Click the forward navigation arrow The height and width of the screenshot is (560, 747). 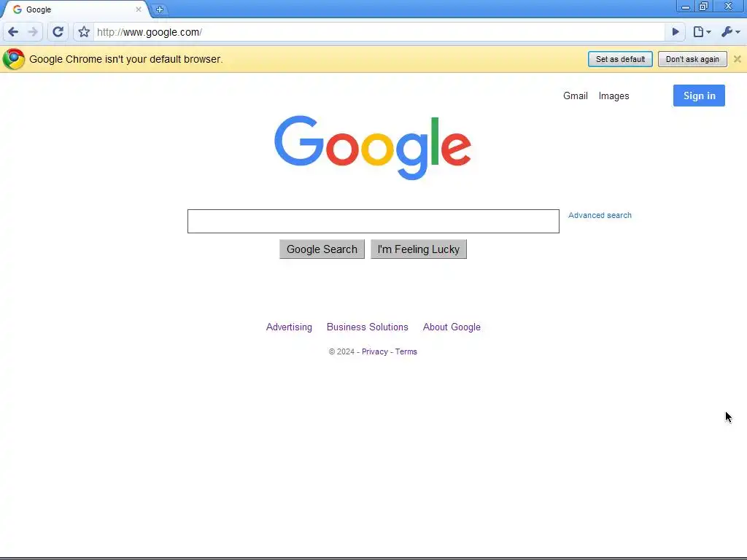click(x=33, y=32)
